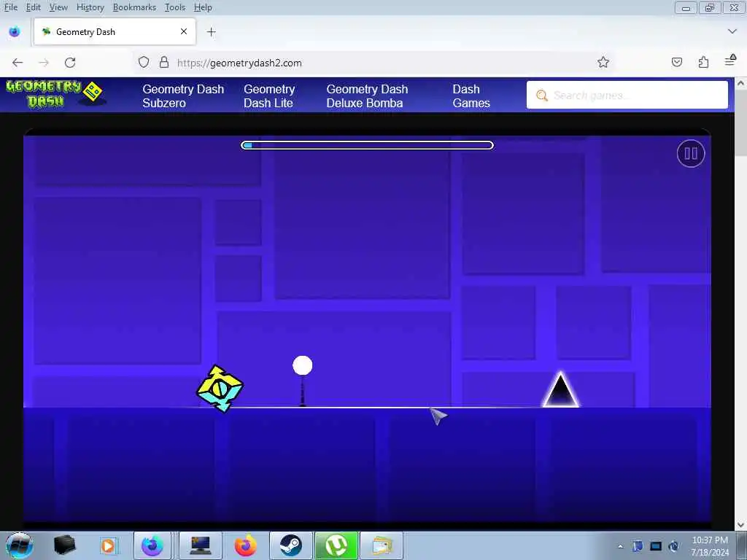Open the computer monitor taskbar icon
This screenshot has height=560, width=747.
pos(201,545)
